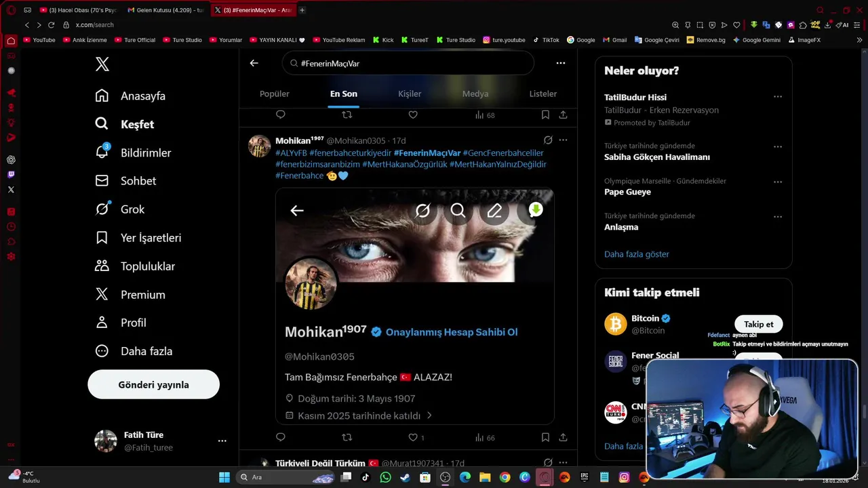Click the back arrow beside search box
This screenshot has width=868, height=488.
point(254,63)
